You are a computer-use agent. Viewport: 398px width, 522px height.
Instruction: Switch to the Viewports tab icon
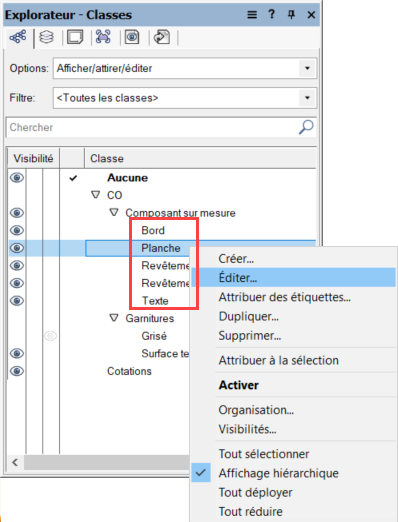click(103, 37)
